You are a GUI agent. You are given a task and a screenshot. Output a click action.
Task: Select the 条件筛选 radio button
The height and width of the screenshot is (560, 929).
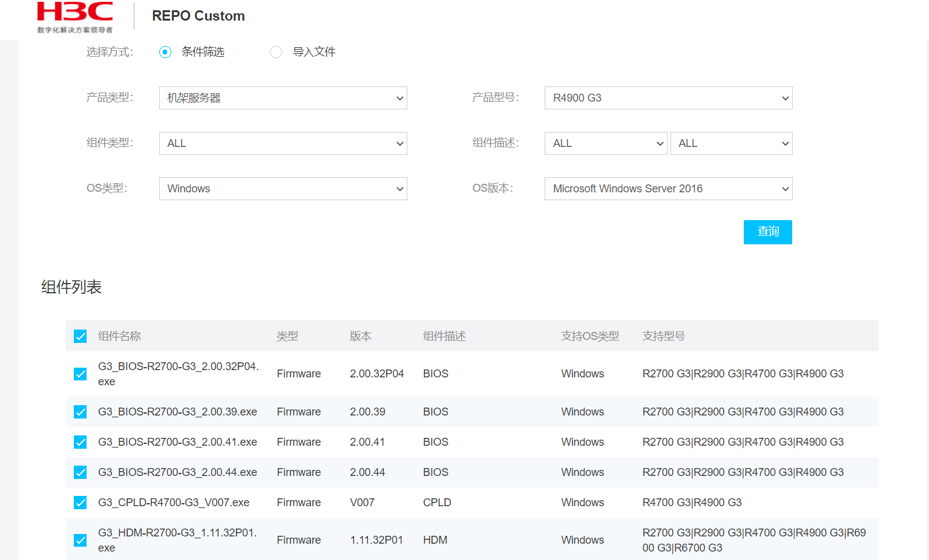tap(165, 52)
